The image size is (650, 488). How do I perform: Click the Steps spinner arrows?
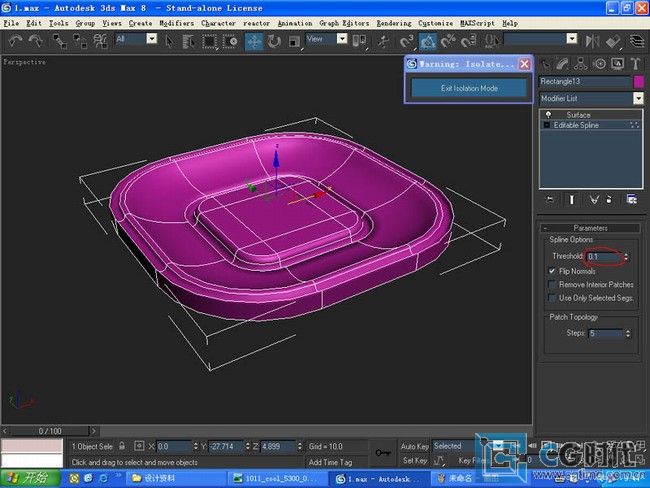[628, 333]
